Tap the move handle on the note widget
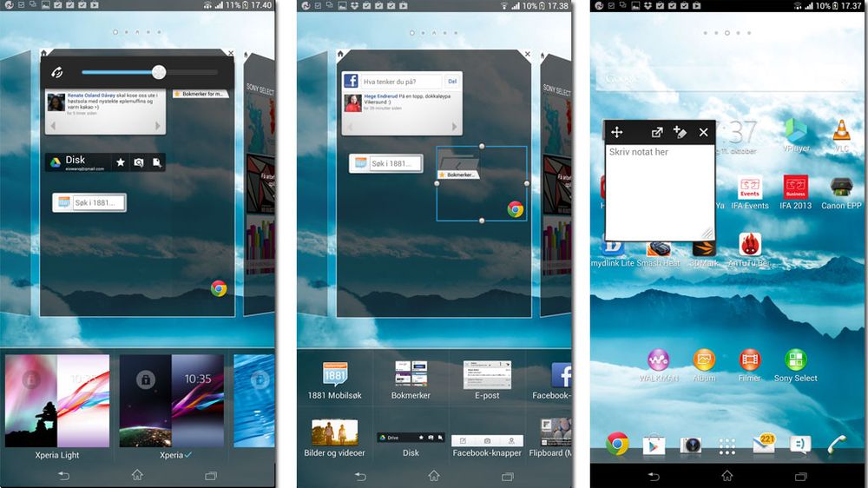Screen dimensions: 868x488 (616, 132)
